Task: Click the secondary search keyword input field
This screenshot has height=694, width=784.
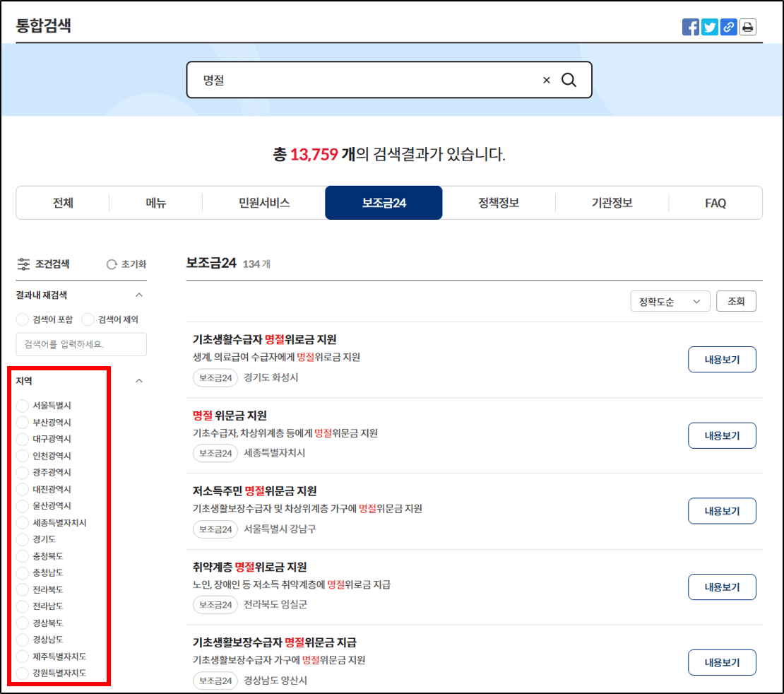Action: click(x=81, y=344)
